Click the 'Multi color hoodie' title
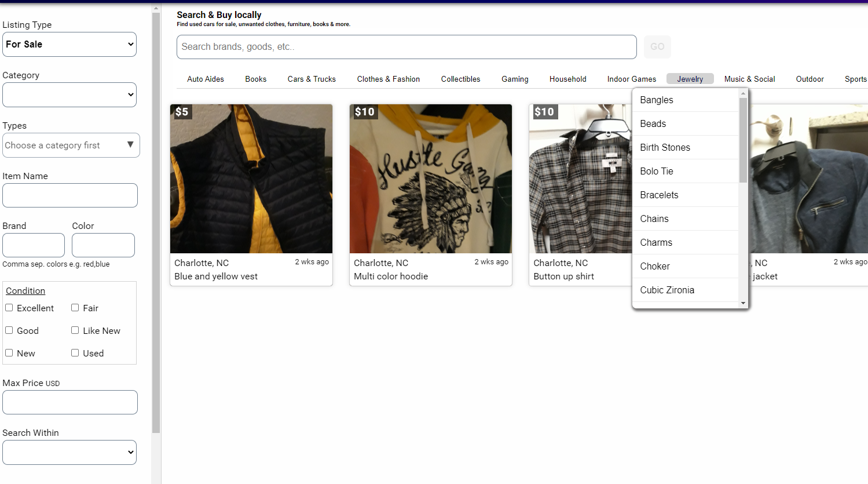This screenshot has width=868, height=484. click(x=391, y=276)
